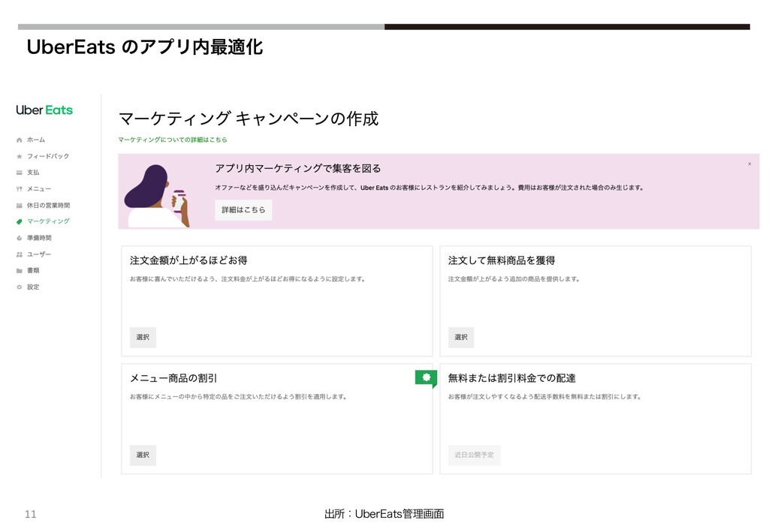Open マーケティングについての詳細はこちら link

[173, 140]
